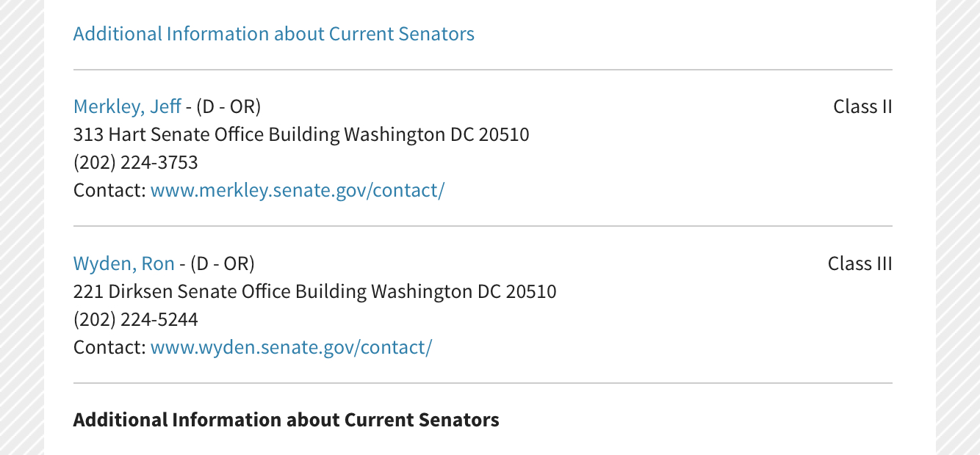Click the Class II label
The width and height of the screenshot is (980, 455).
(x=862, y=106)
